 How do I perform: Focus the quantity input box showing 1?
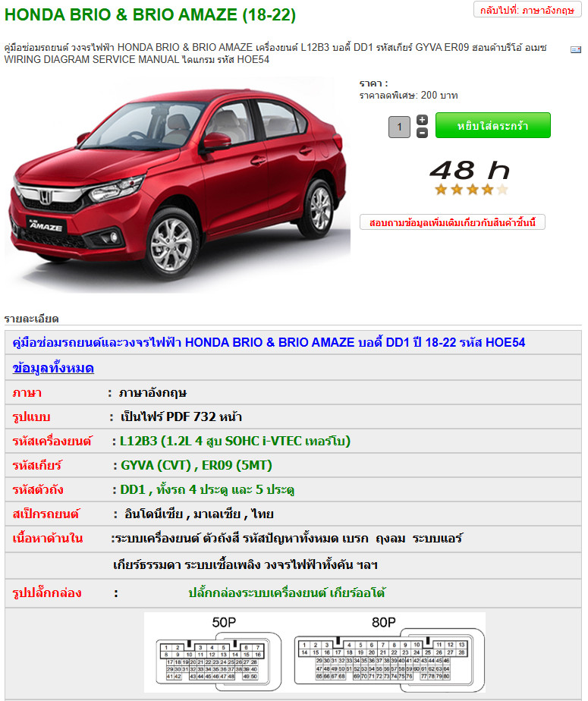click(399, 127)
